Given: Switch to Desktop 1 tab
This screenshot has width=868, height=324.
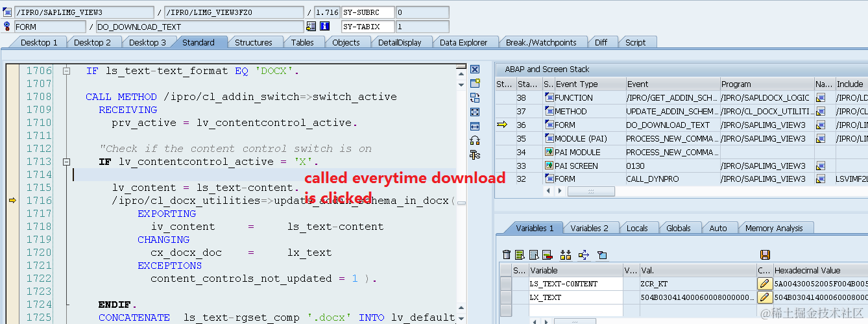Looking at the screenshot, I should (39, 42).
